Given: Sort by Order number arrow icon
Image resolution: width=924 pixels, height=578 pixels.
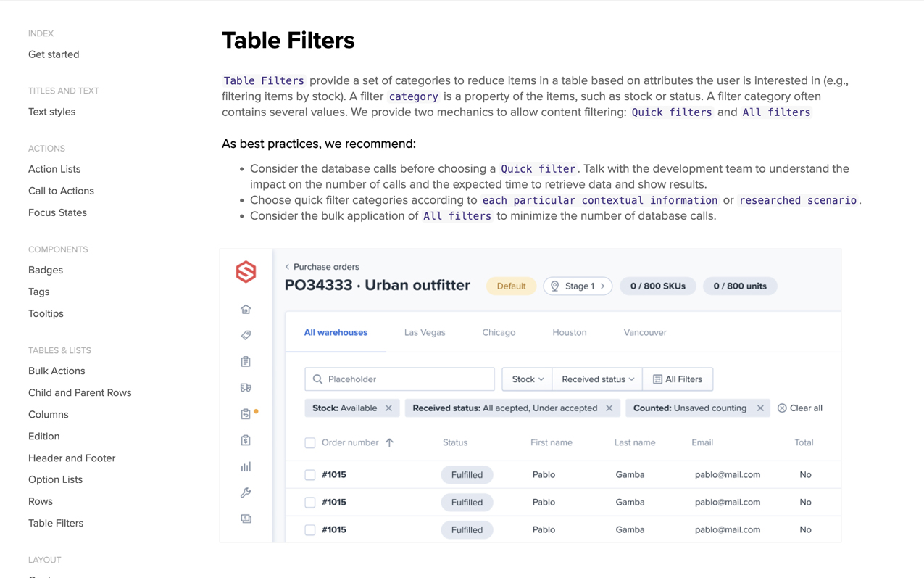Looking at the screenshot, I should (390, 442).
